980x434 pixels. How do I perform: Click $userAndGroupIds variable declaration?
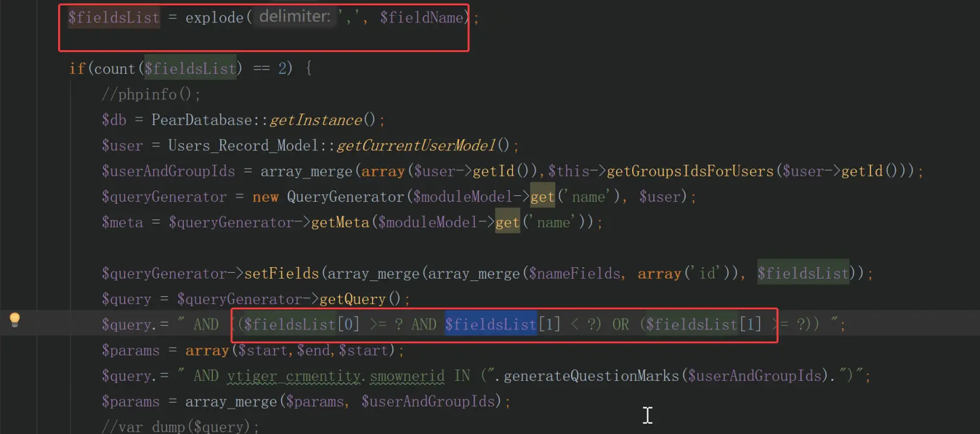[168, 172]
